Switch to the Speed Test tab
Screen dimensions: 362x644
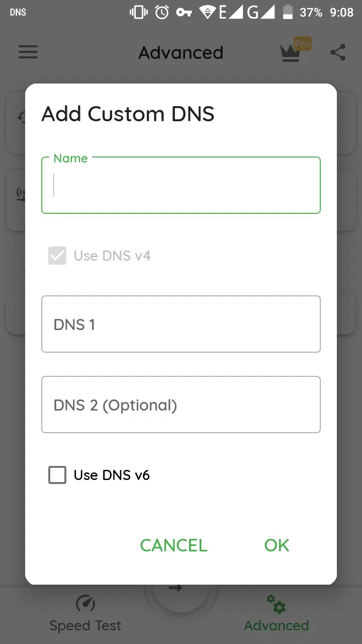tap(85, 614)
